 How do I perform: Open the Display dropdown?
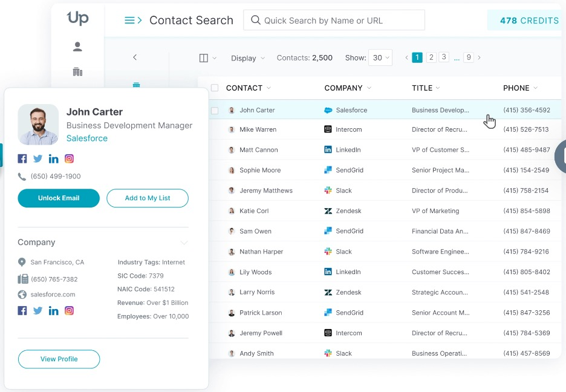click(248, 58)
